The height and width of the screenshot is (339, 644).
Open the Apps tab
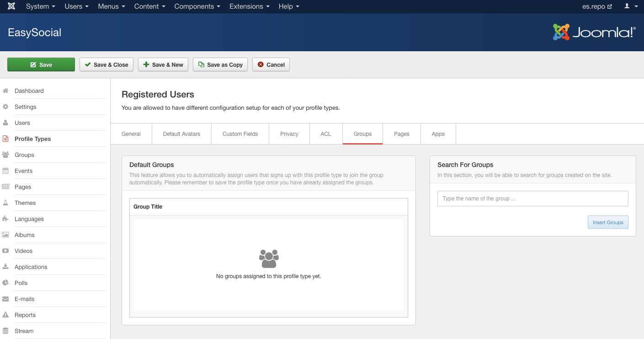pos(438,134)
